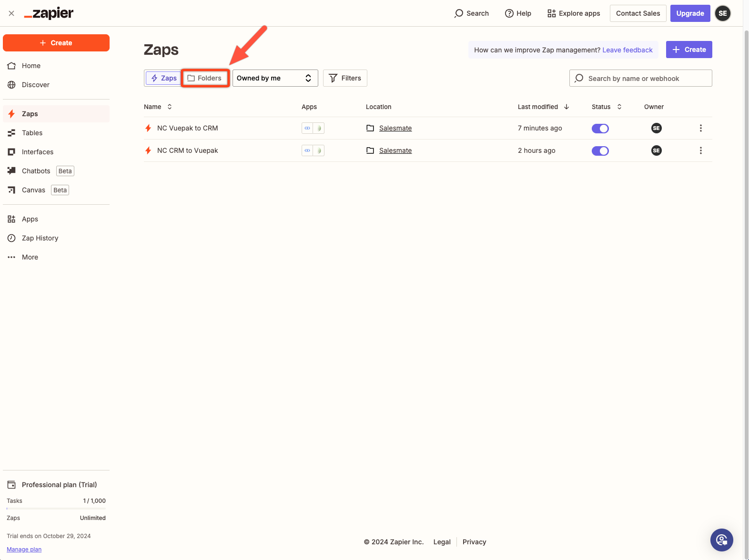Click the Manage plan link
This screenshot has width=749, height=560.
24,550
